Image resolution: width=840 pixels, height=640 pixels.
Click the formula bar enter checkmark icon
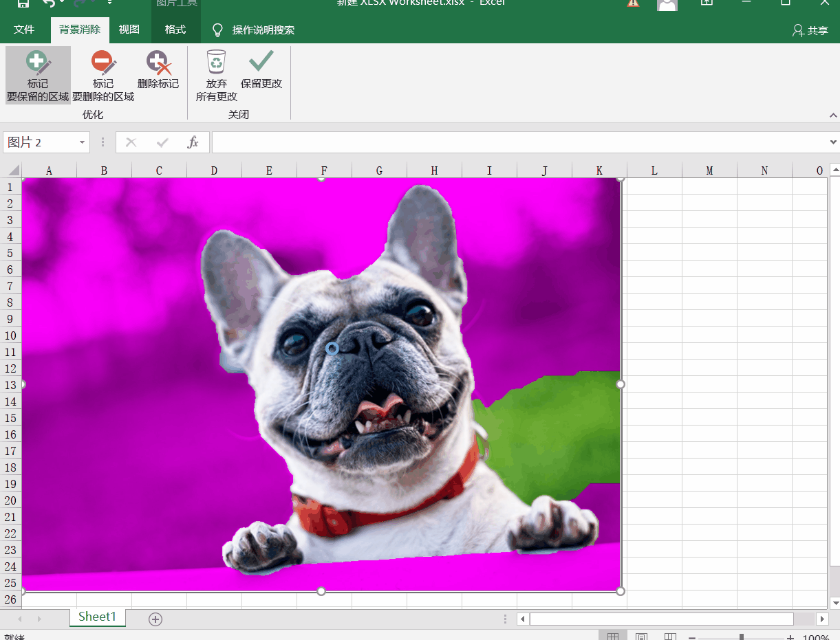pos(162,142)
